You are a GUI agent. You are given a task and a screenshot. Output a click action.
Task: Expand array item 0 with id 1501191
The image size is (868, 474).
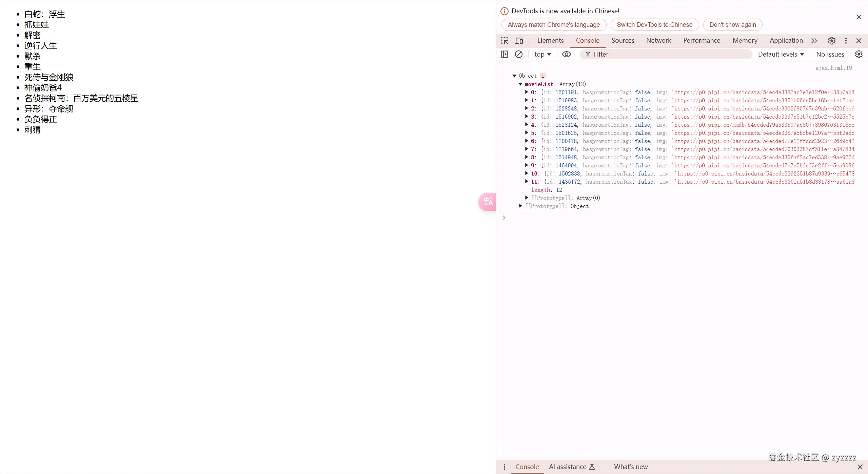coord(527,92)
